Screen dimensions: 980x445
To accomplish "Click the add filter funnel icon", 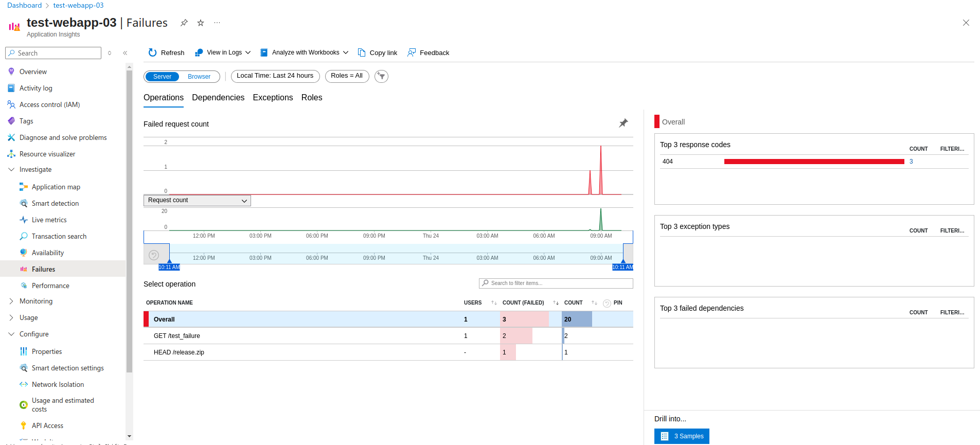I will coord(381,76).
